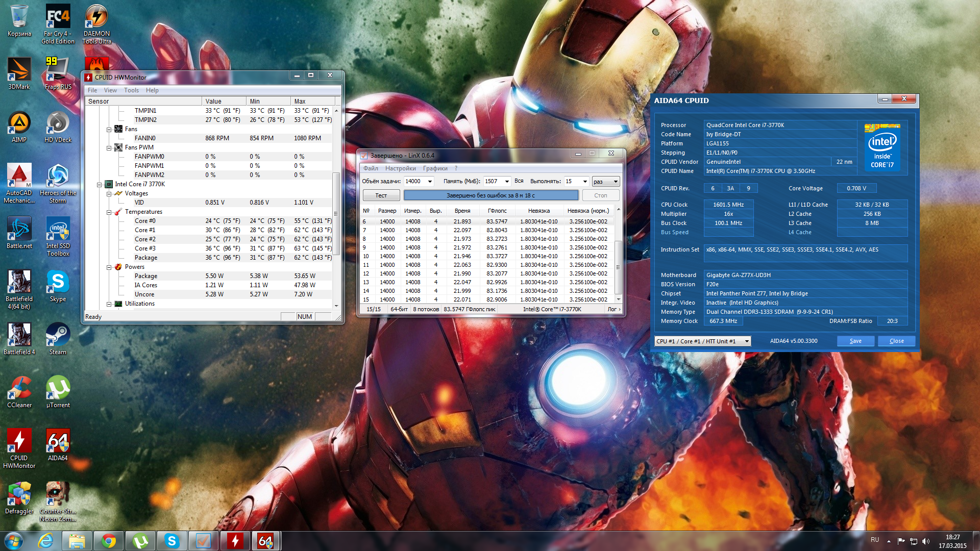Collapse the Intel Core i7 3770K node
The image size is (980, 551).
(x=100, y=184)
